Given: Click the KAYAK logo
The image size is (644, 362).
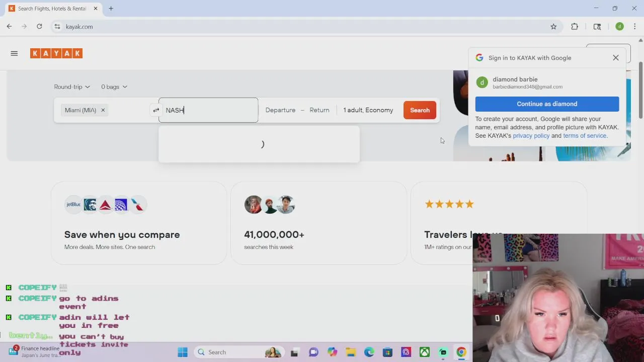Looking at the screenshot, I should tap(56, 53).
